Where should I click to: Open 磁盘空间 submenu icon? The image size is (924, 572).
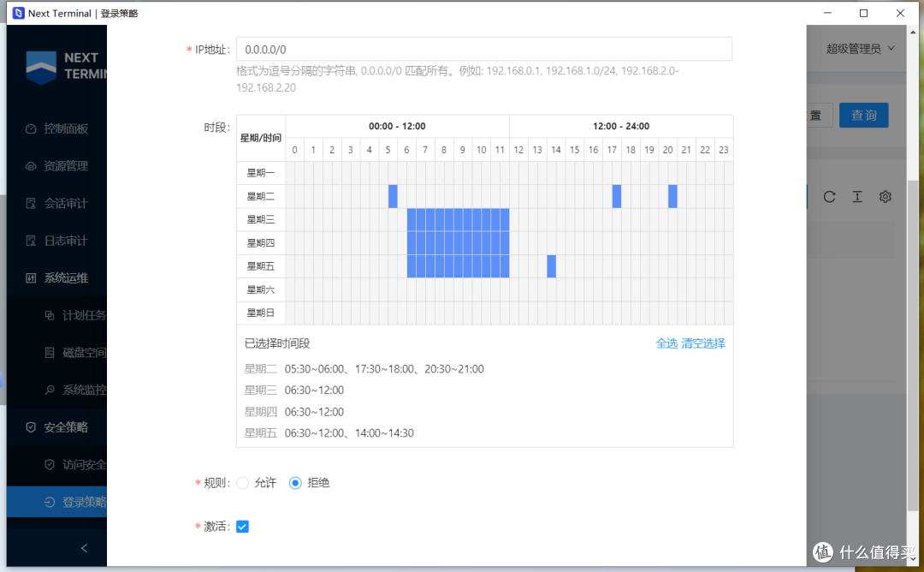tap(50, 353)
